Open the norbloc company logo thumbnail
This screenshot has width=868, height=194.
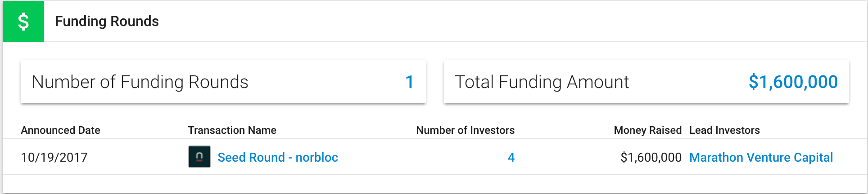point(199,157)
